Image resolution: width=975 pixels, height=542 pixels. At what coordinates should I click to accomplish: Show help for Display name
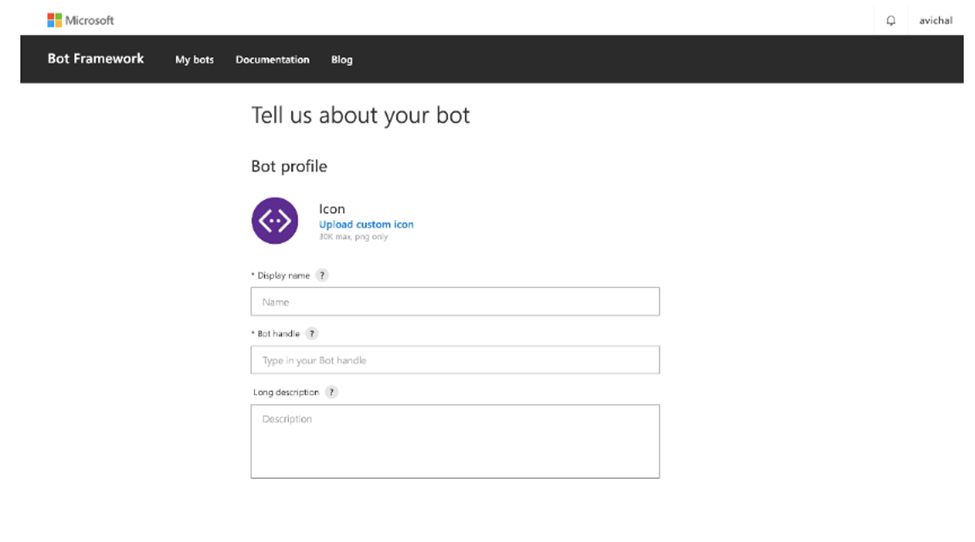click(x=322, y=275)
